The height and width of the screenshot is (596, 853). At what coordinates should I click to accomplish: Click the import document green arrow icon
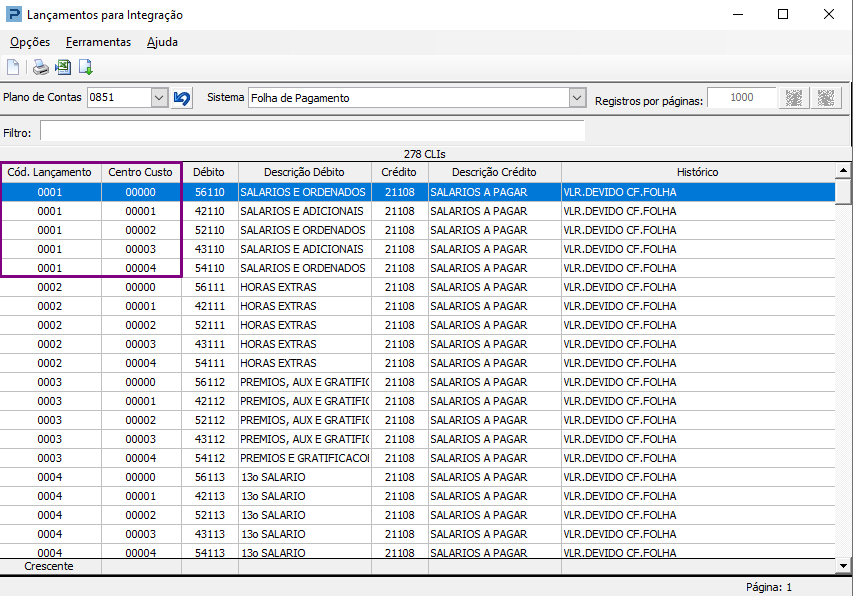[86, 67]
